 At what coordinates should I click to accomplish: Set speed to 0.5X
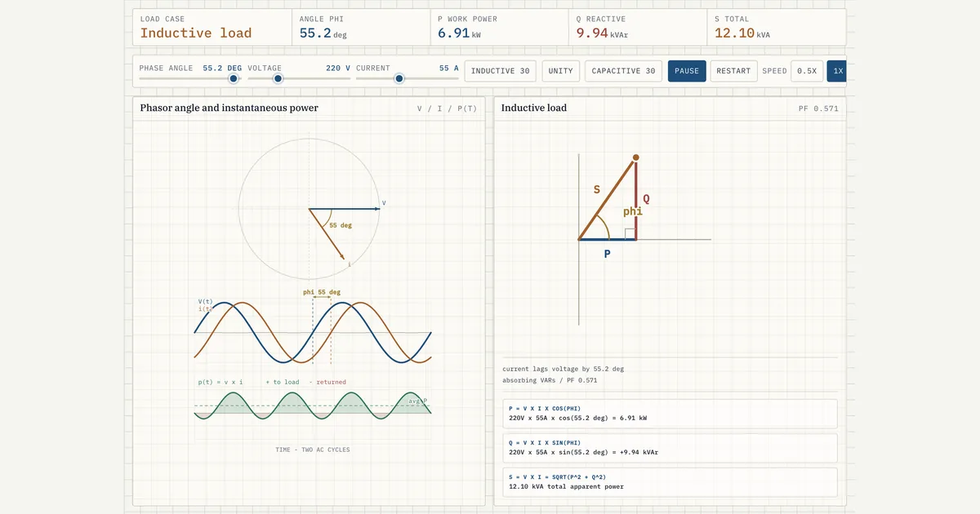pos(807,71)
